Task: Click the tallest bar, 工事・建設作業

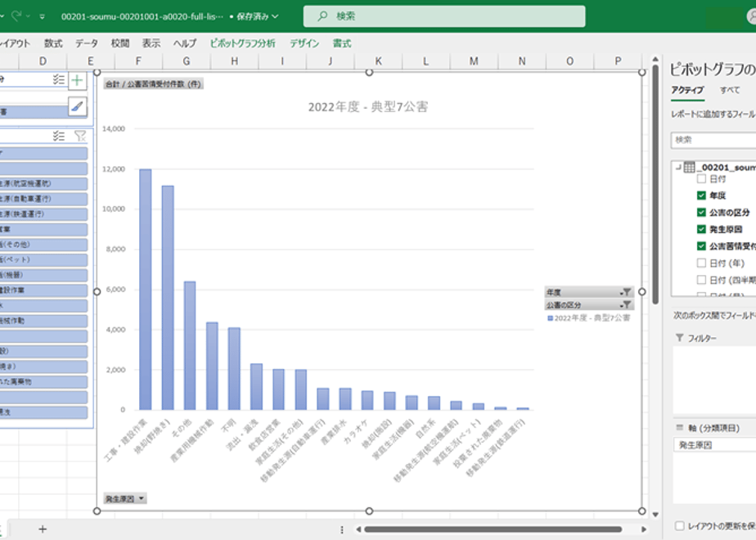Action: click(145, 290)
